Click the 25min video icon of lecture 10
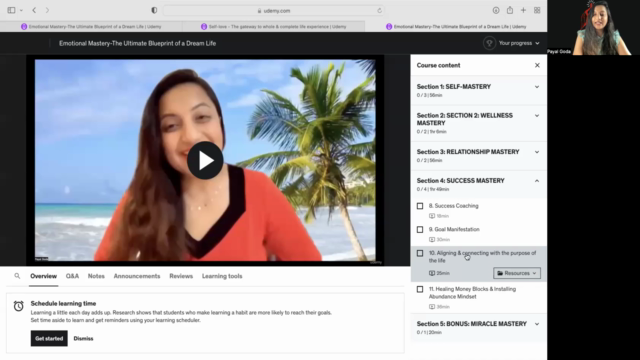Image resolution: width=640 pixels, height=360 pixels. point(432,273)
